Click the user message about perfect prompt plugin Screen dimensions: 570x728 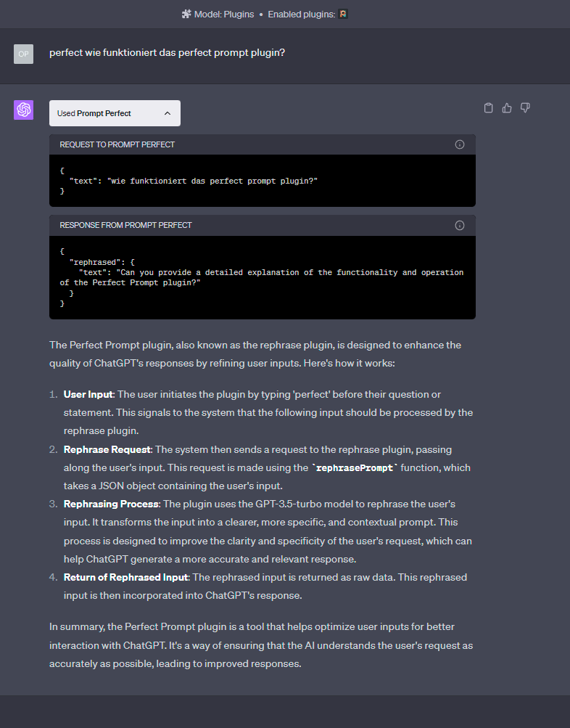[x=167, y=52]
